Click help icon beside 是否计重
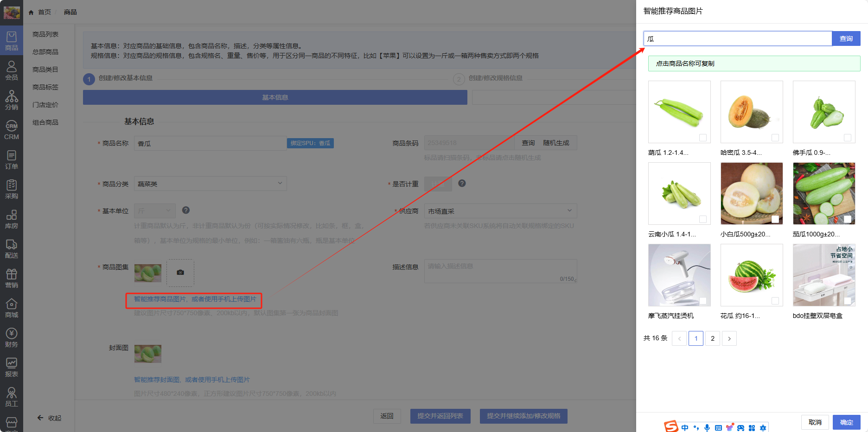Screen dimensions: 868x432 pos(462,183)
